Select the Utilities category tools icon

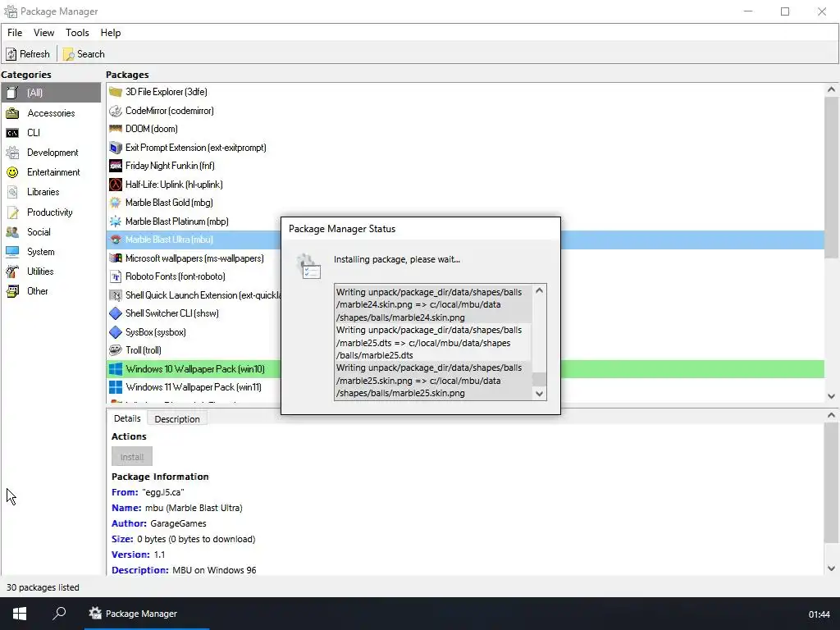coord(12,272)
